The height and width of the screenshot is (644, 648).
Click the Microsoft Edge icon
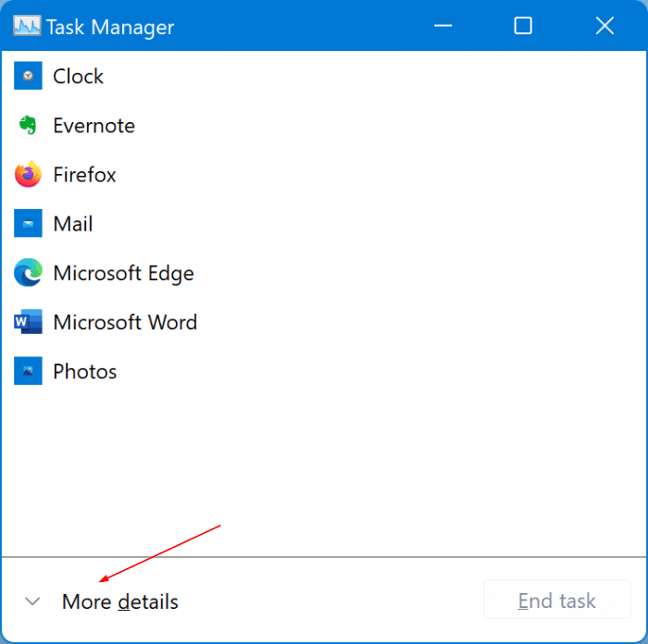[28, 273]
